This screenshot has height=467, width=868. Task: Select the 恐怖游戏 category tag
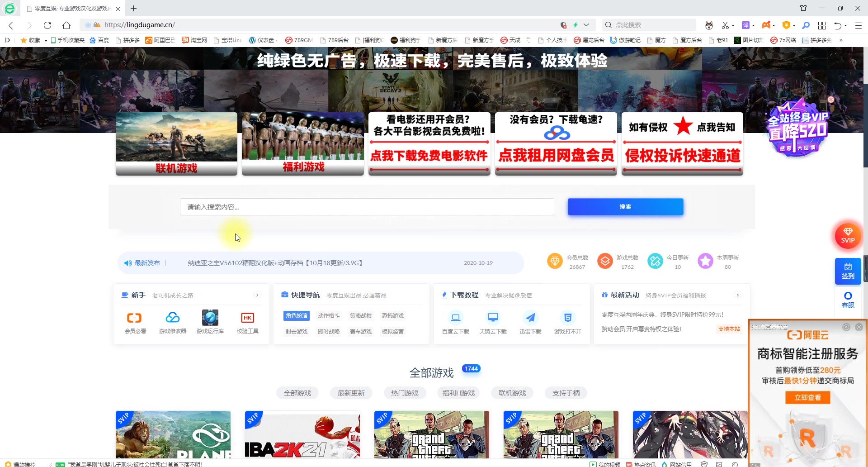392,316
